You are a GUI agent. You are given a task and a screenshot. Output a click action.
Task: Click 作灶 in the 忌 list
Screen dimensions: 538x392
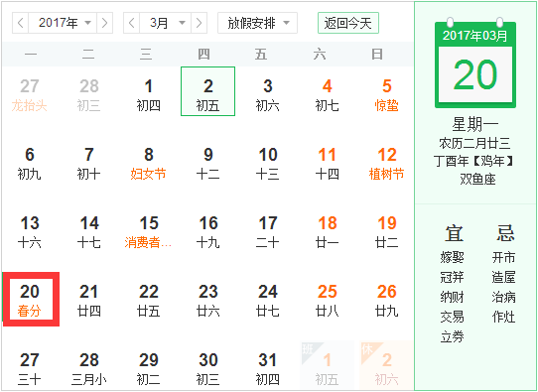tap(503, 317)
